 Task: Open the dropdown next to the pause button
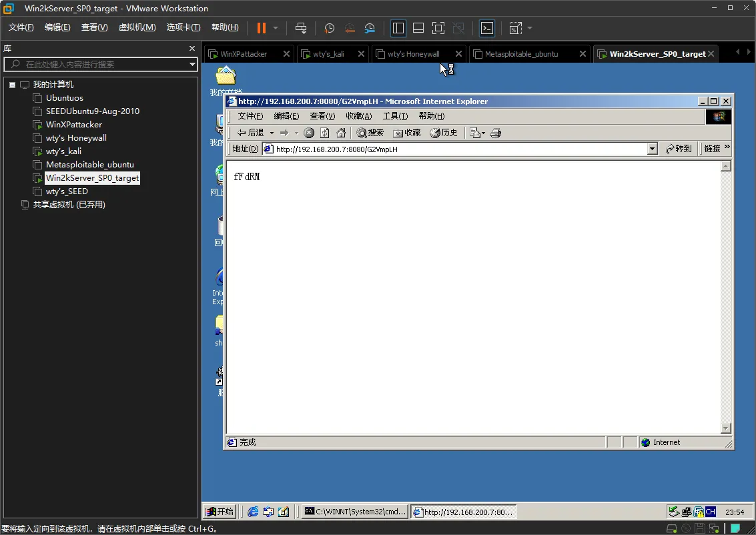[x=276, y=28]
